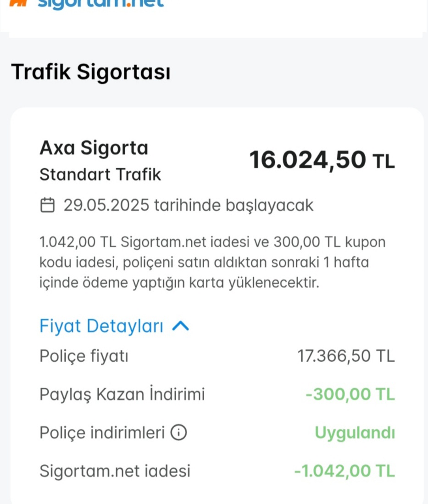Open the Poliçe indirimleri info icon
The height and width of the screenshot is (504, 428).
click(178, 432)
